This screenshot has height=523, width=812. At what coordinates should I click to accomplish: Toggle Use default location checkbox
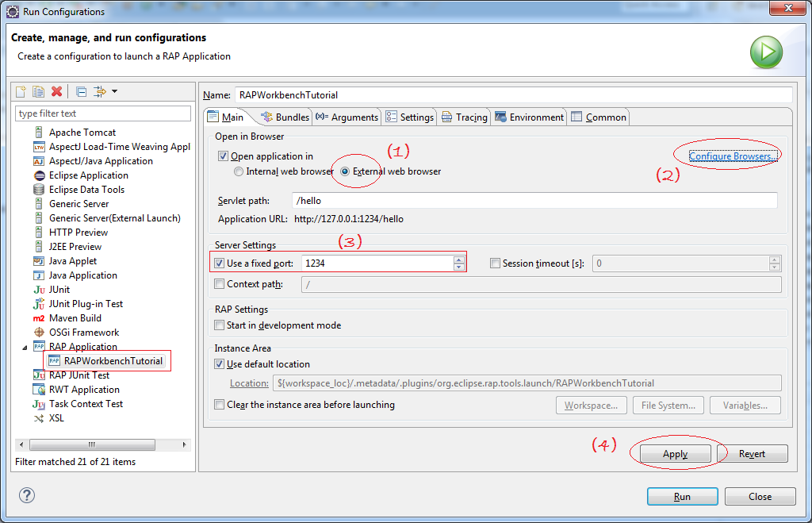click(x=219, y=364)
